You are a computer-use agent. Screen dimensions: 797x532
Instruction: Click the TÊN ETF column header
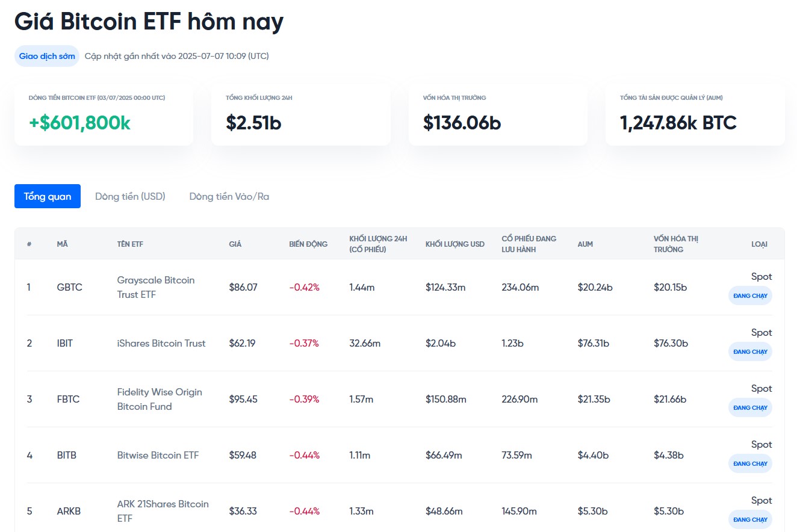click(130, 244)
